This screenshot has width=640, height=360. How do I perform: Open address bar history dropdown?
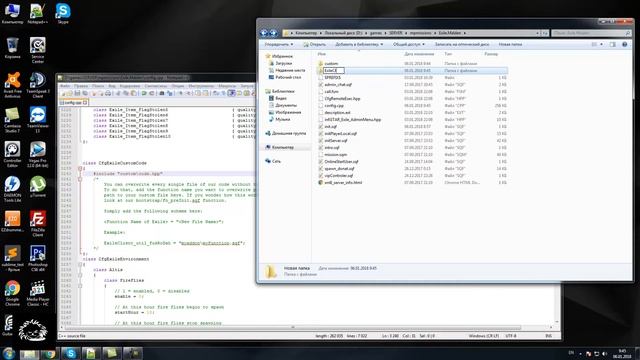[538, 33]
